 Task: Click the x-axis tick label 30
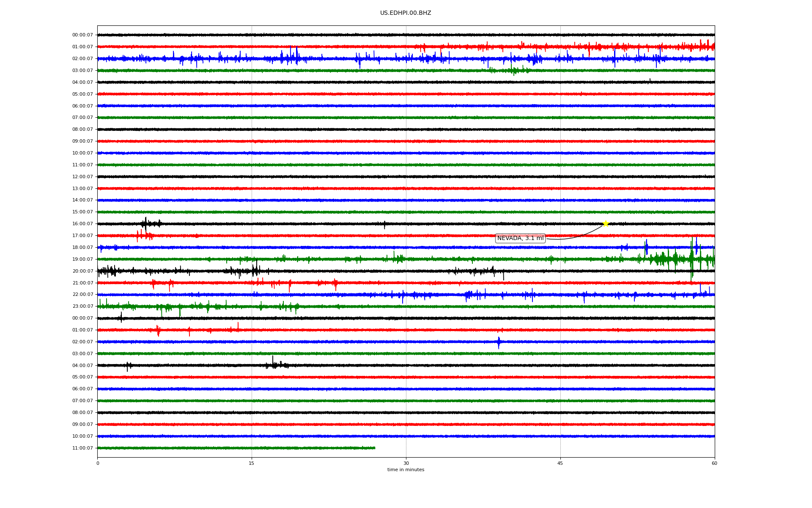406,463
